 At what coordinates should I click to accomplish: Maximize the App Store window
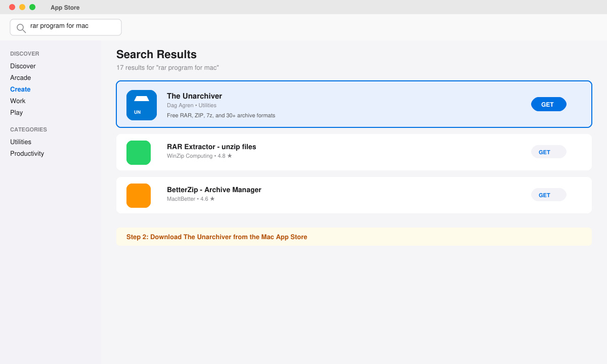32,7
